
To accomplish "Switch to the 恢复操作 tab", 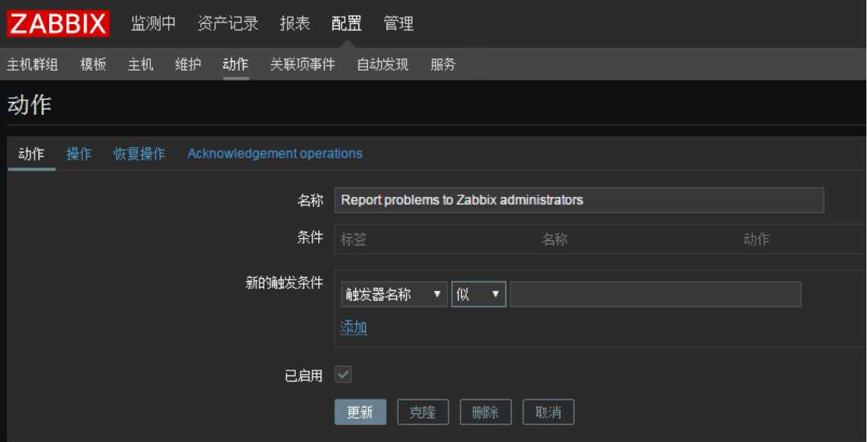I will point(139,153).
